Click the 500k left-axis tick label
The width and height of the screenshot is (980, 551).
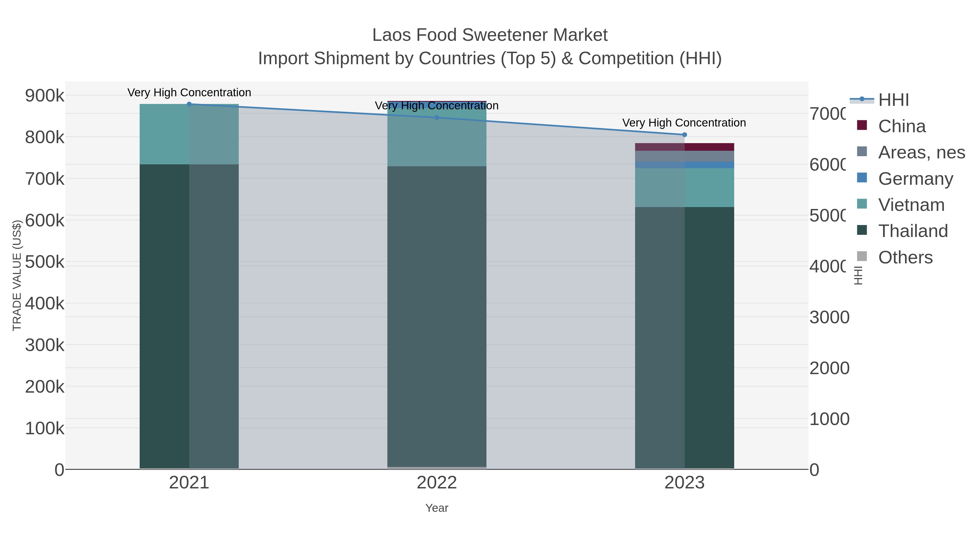pyautogui.click(x=45, y=262)
